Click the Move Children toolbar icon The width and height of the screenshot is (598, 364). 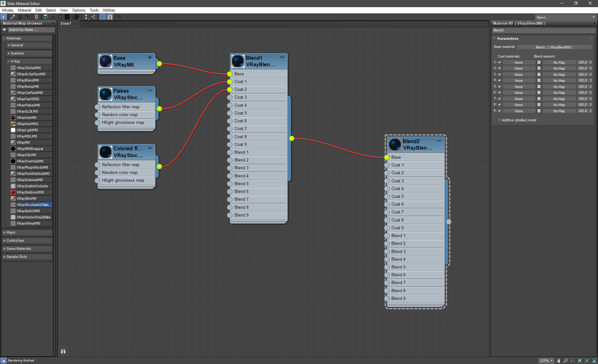[45, 17]
